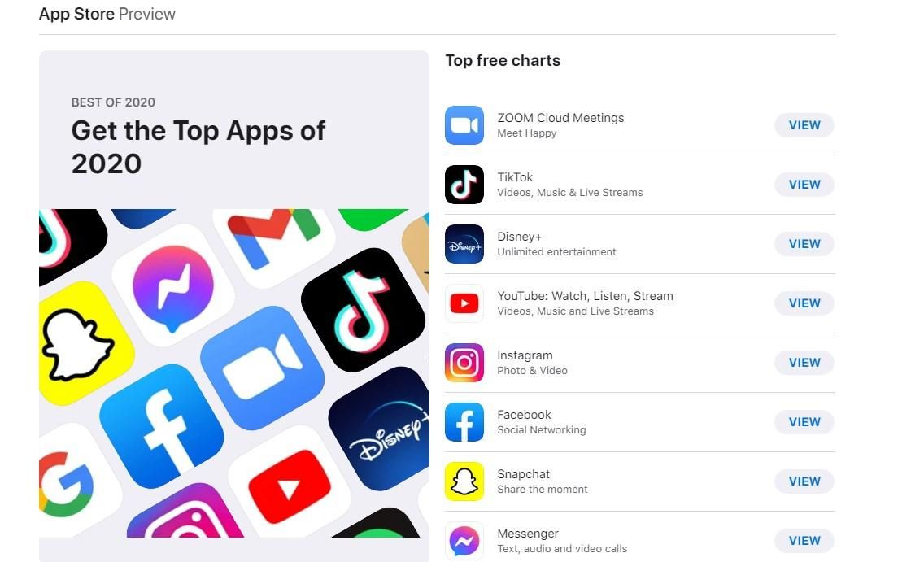
Task: Click the ZOOM Cloud Meetings app icon
Action: (x=464, y=125)
